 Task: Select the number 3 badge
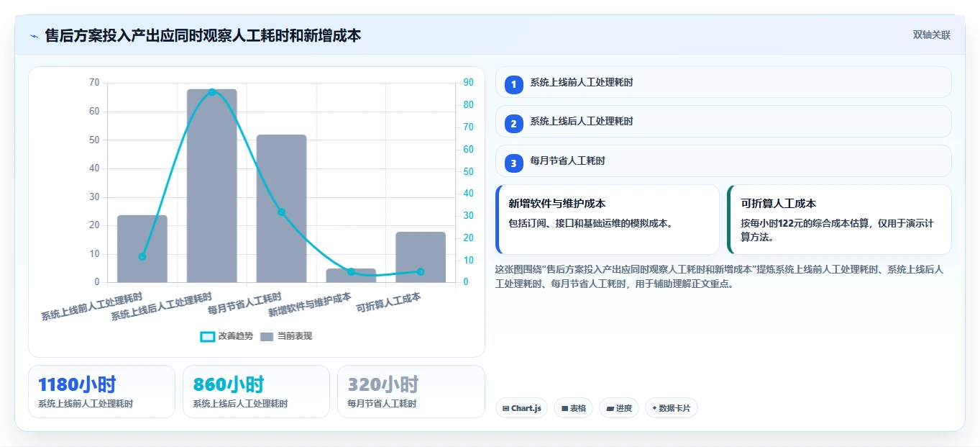click(x=513, y=163)
